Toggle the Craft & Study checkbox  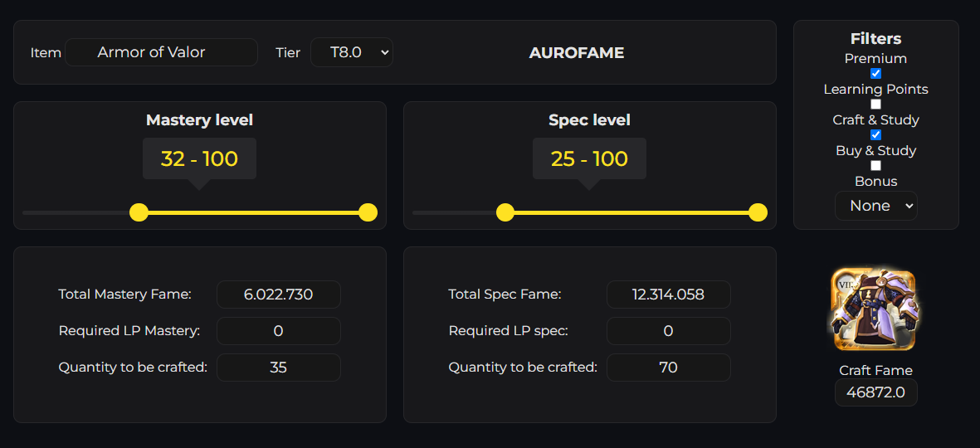(x=875, y=135)
